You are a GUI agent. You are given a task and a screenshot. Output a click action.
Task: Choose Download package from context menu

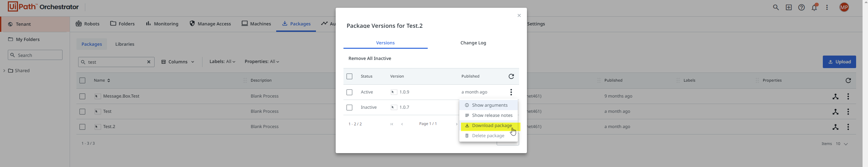point(491,126)
